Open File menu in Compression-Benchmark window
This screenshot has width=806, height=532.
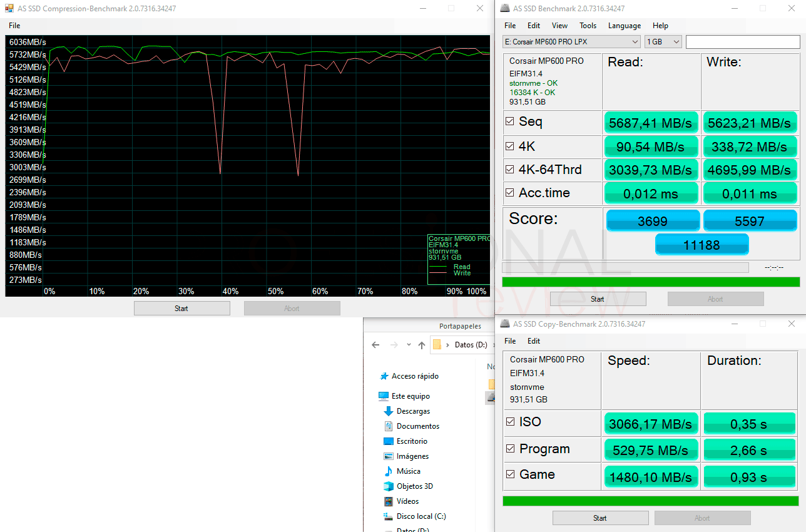[14, 26]
